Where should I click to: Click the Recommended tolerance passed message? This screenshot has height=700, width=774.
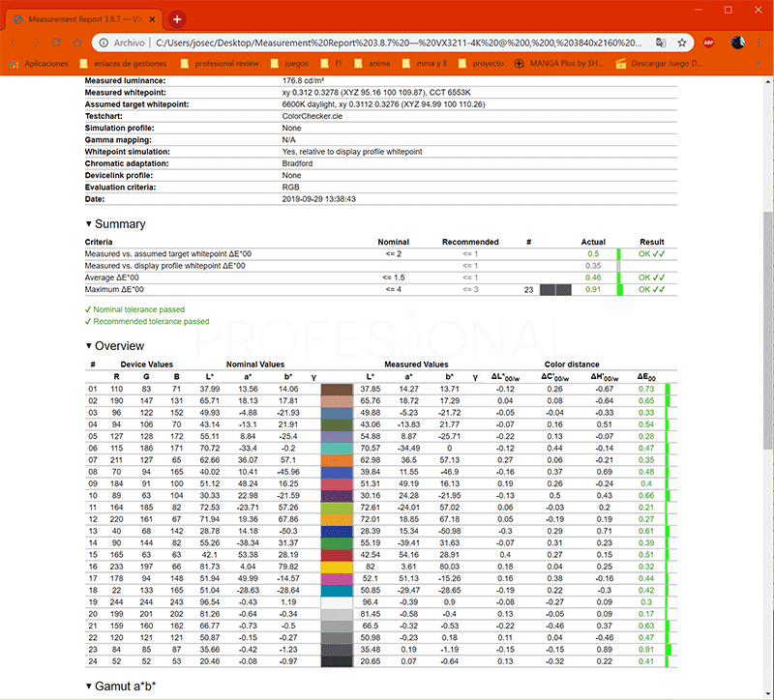pos(147,322)
